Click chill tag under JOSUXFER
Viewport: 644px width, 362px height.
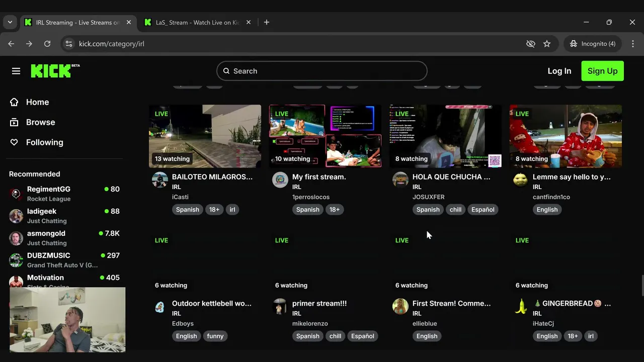coord(455,210)
